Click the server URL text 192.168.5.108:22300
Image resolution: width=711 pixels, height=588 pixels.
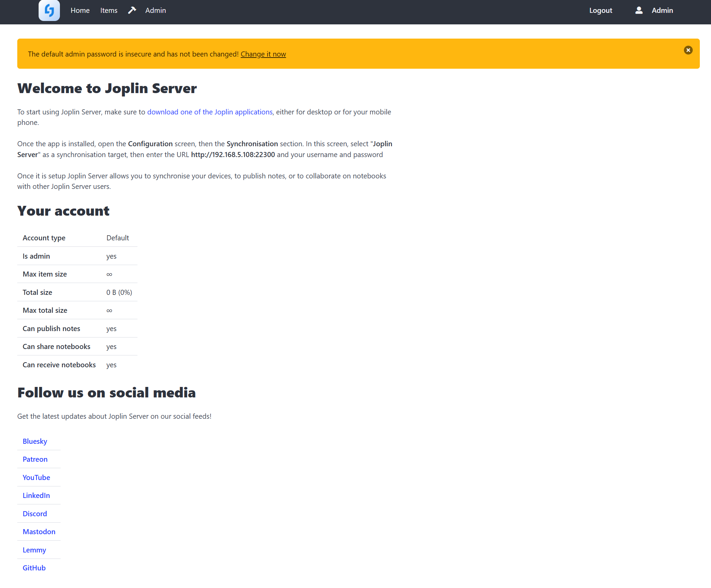click(x=233, y=155)
